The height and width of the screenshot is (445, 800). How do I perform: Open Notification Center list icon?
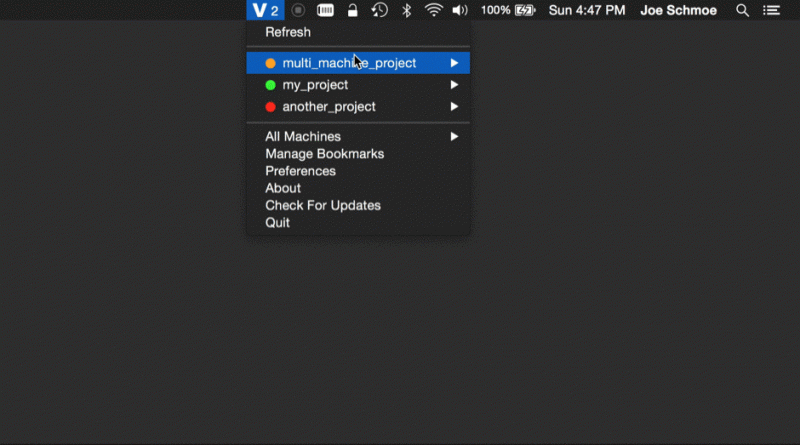[771, 10]
